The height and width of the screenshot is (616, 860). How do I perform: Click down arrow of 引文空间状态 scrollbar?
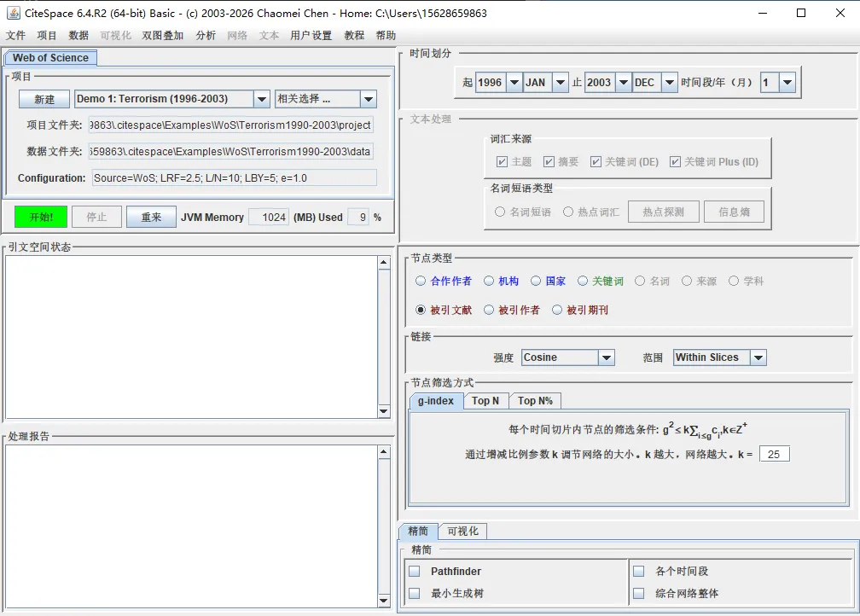click(384, 411)
